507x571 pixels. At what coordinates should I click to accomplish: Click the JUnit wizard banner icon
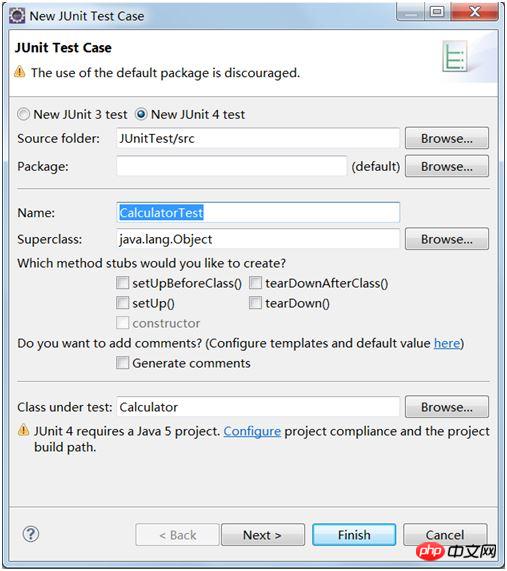(x=455, y=56)
